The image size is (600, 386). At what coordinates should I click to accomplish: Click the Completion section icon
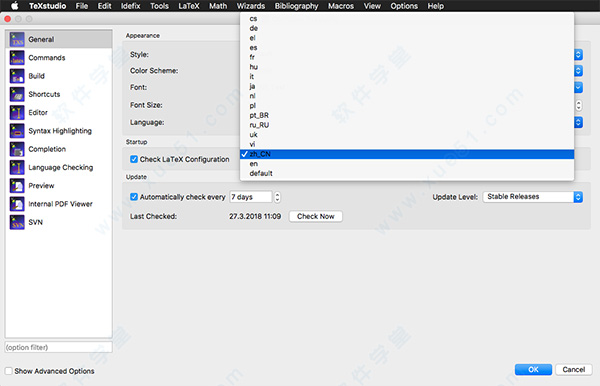click(x=17, y=149)
